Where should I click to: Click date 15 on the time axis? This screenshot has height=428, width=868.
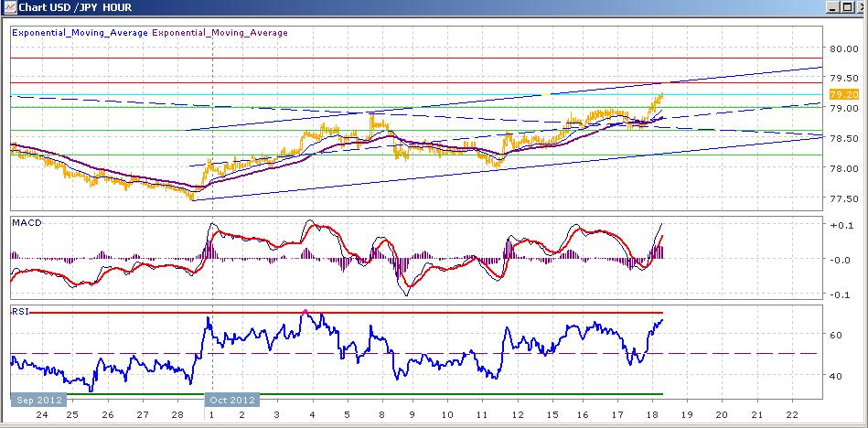pos(552,414)
